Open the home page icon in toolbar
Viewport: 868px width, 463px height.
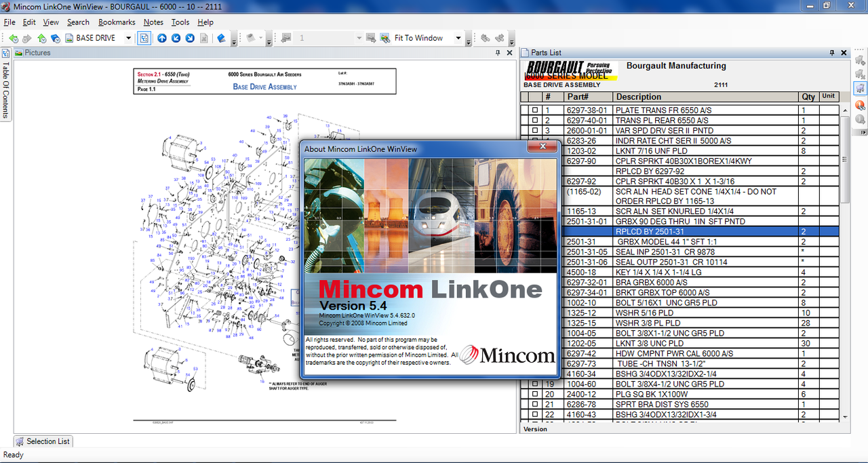point(41,39)
